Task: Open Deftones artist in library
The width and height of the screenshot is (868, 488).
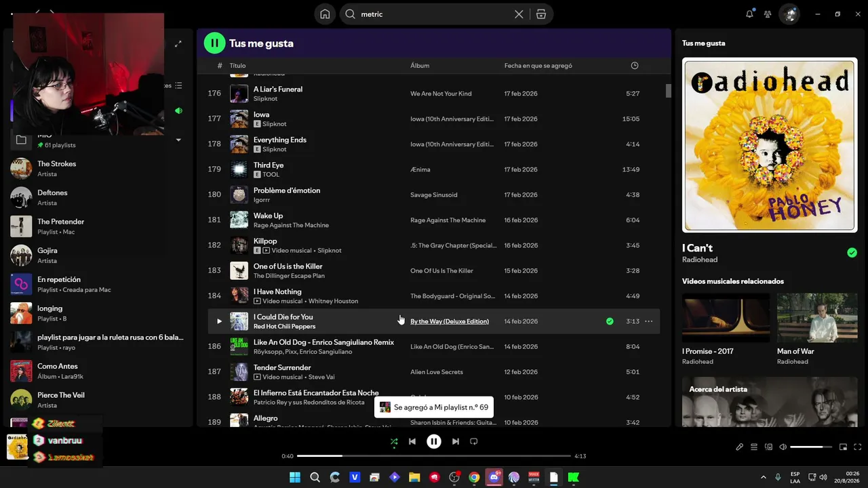Action: 98,197
